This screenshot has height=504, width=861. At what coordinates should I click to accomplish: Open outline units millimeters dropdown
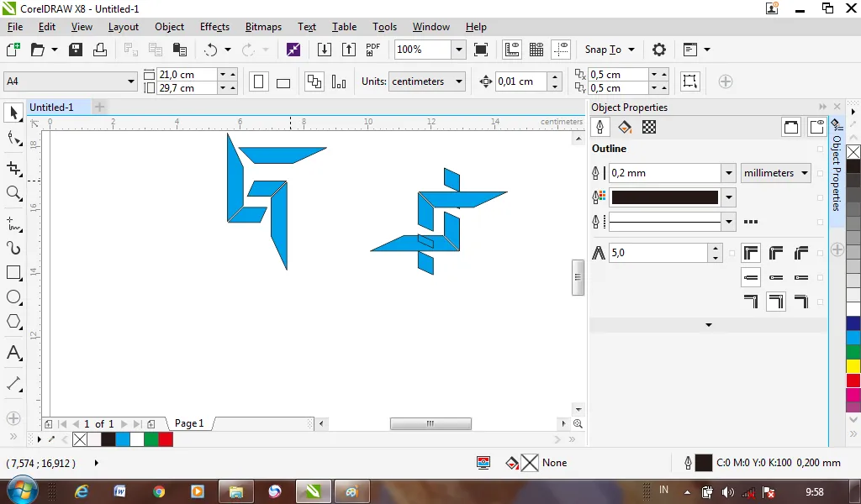(805, 173)
